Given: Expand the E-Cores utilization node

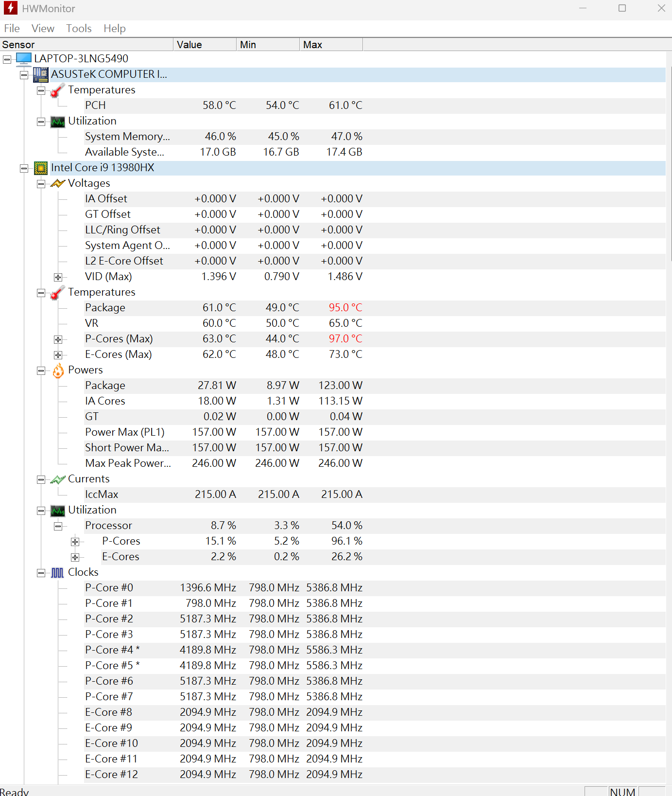Looking at the screenshot, I should (x=75, y=557).
